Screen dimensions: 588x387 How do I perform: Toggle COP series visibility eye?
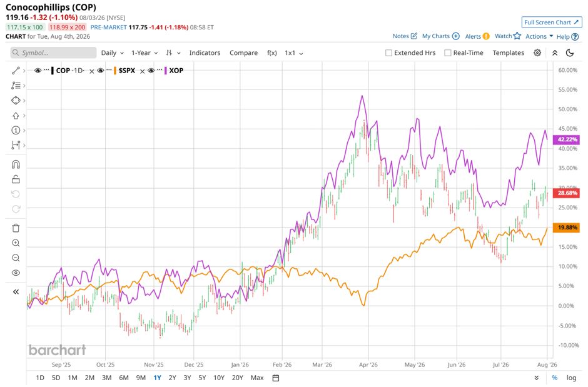click(x=38, y=71)
